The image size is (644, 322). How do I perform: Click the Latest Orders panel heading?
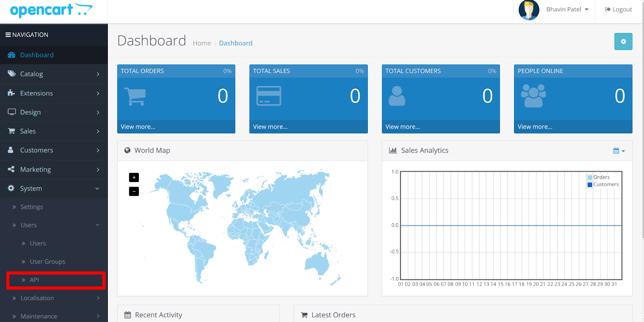click(x=333, y=315)
